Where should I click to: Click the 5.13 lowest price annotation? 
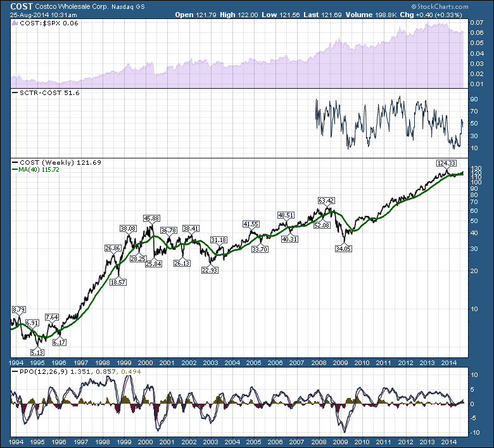pos(37,352)
